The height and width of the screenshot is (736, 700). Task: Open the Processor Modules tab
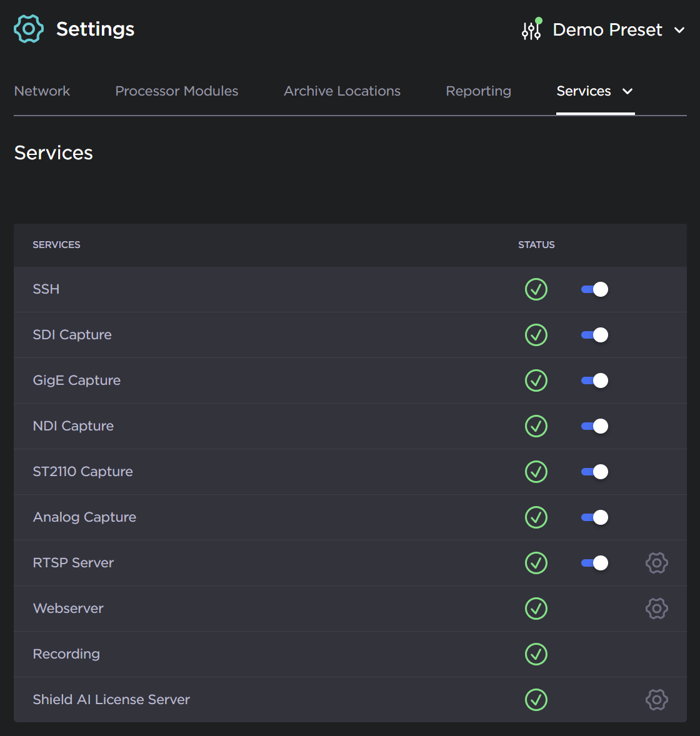pyautogui.click(x=177, y=91)
